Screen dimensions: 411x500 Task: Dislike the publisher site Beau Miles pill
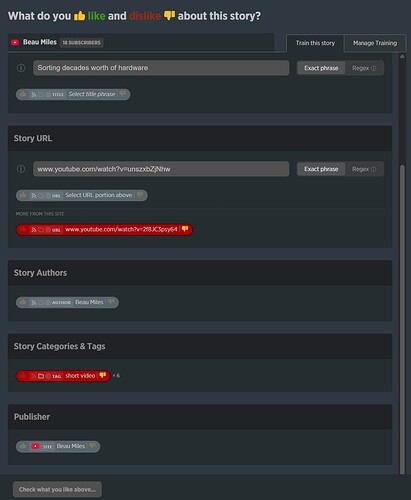click(x=93, y=446)
